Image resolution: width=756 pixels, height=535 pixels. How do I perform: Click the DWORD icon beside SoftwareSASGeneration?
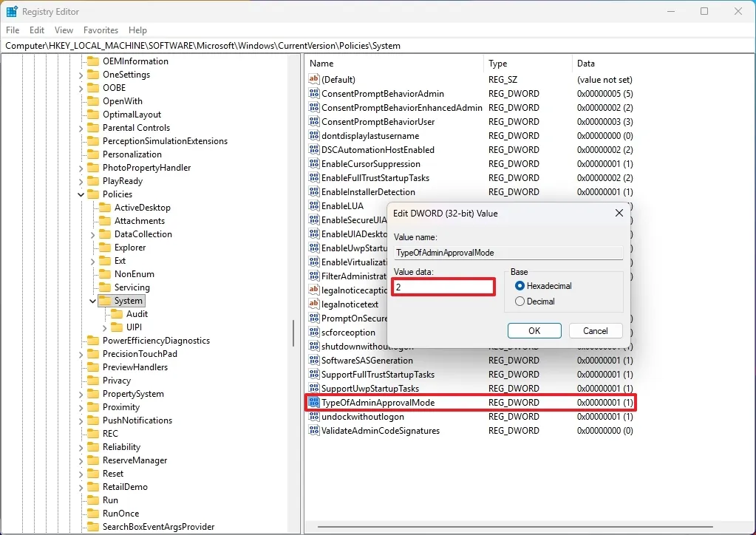(312, 360)
